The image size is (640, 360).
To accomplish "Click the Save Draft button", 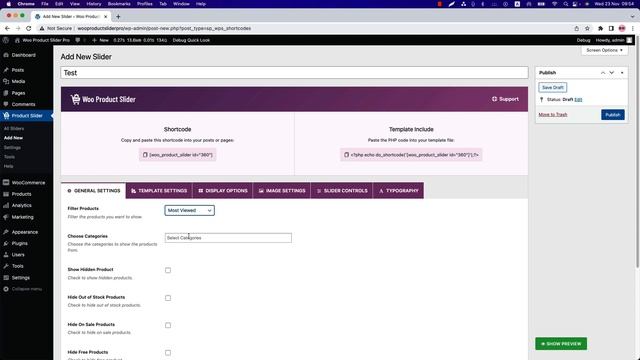I will pos(553,87).
